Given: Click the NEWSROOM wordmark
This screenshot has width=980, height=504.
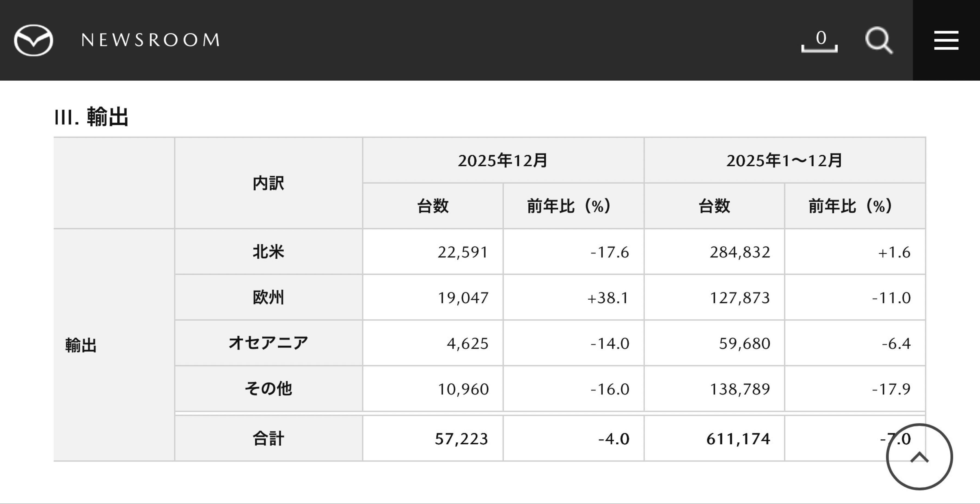Looking at the screenshot, I should click(150, 40).
